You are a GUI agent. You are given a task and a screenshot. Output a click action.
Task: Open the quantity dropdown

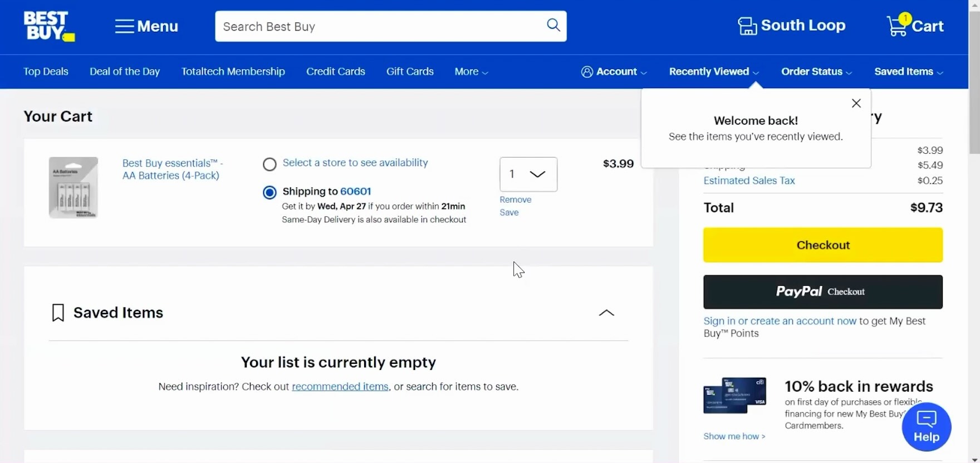point(528,174)
